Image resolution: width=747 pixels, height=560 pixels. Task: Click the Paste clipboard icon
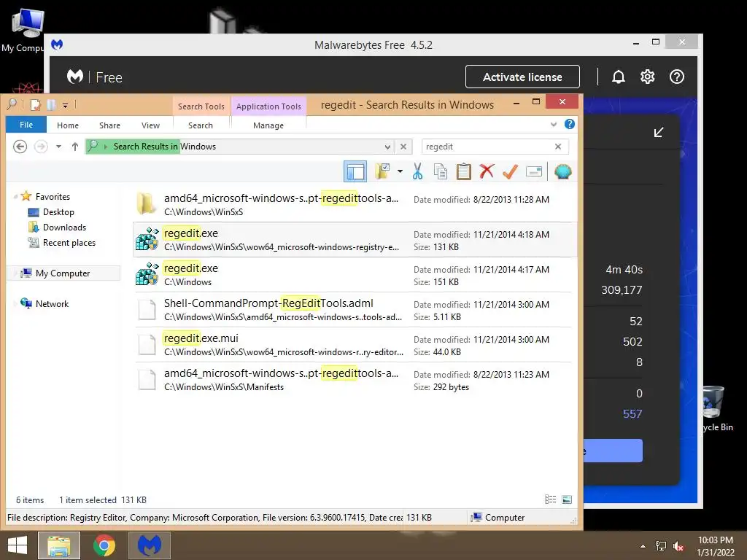[x=463, y=171]
